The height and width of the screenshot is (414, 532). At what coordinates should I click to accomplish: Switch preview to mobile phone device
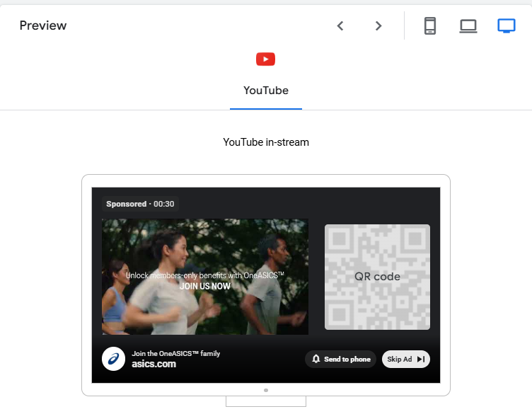point(430,25)
